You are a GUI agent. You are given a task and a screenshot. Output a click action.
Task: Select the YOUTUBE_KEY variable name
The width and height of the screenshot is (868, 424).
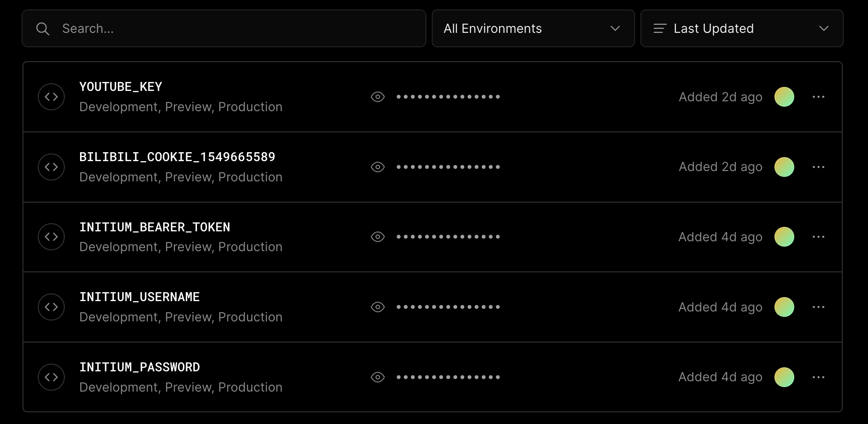tap(121, 86)
